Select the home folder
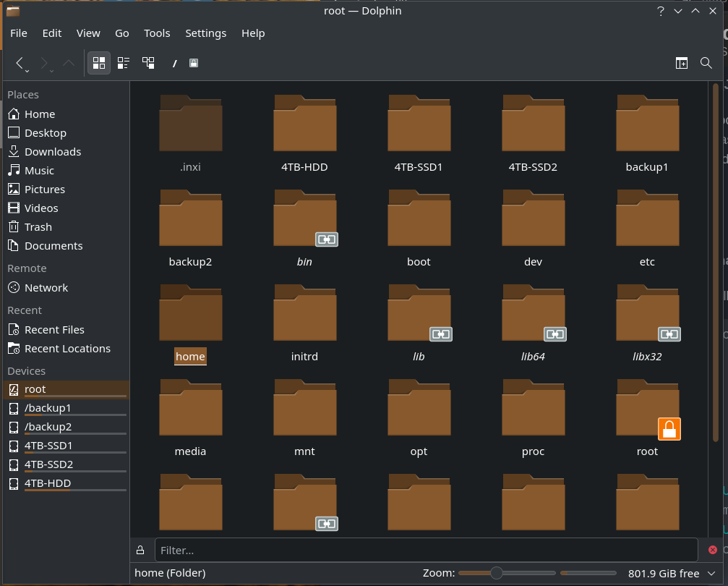728x586 pixels. (190, 313)
